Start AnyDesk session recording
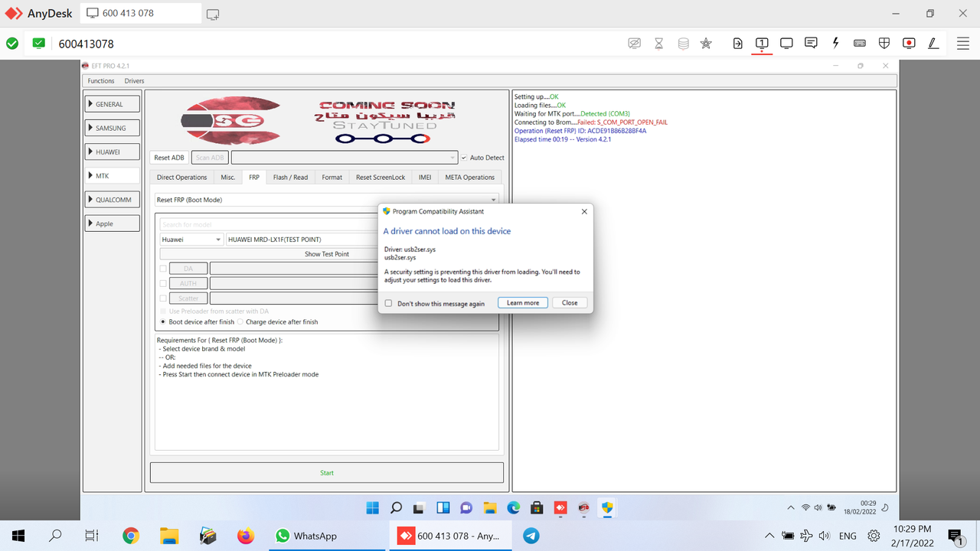 909,44
